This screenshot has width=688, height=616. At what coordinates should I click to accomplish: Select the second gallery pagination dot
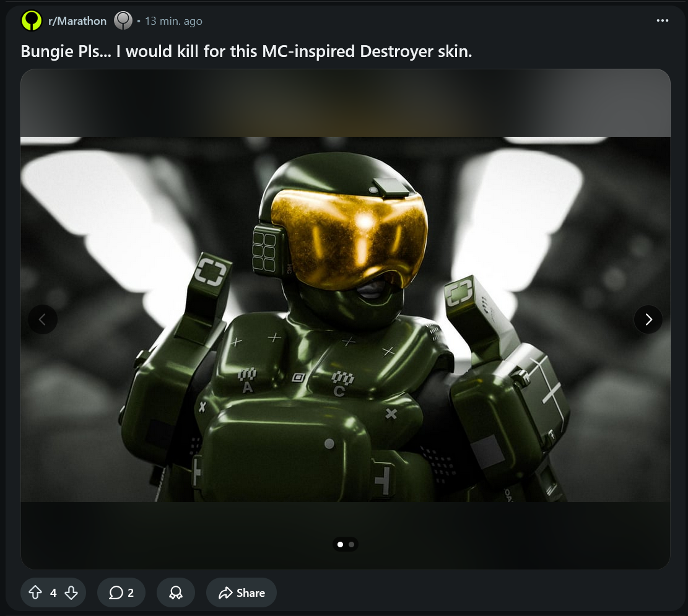(x=351, y=544)
